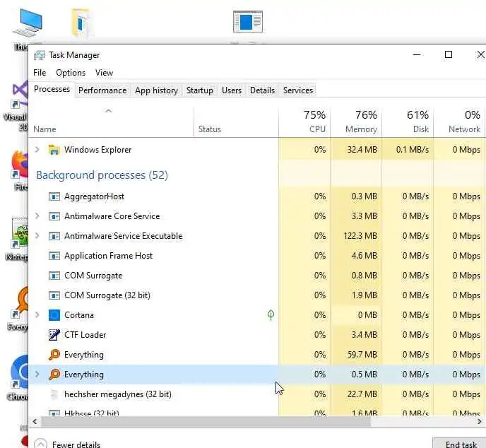Screen dimensions: 486x448
Task: Click the horizontal scrollbar right arrow
Action: [x=480, y=422]
